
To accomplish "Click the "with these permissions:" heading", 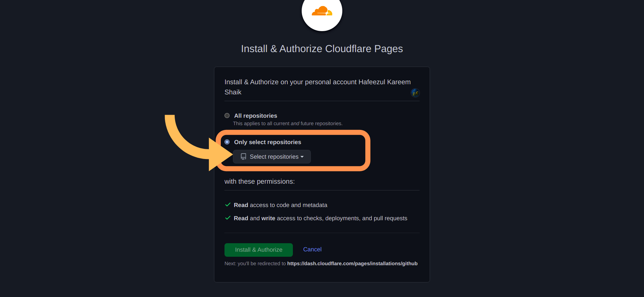I will (259, 182).
